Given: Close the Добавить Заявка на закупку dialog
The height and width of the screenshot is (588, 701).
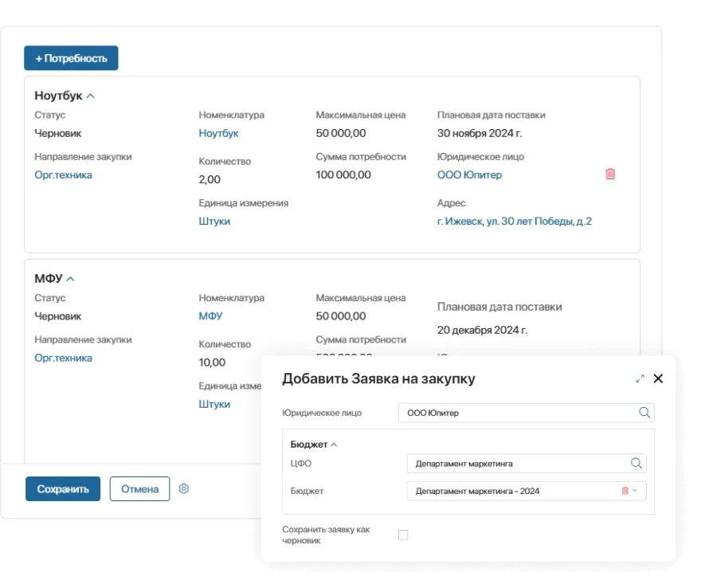Looking at the screenshot, I should (658, 378).
